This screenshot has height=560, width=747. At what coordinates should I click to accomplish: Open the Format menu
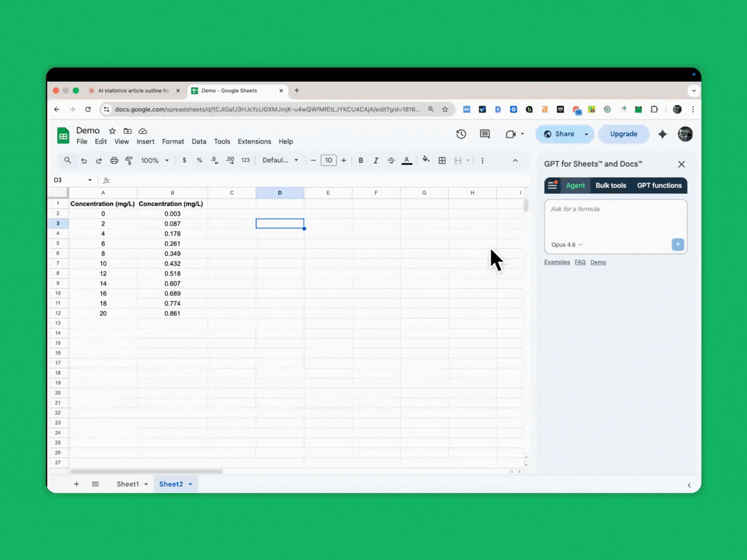pyautogui.click(x=173, y=141)
